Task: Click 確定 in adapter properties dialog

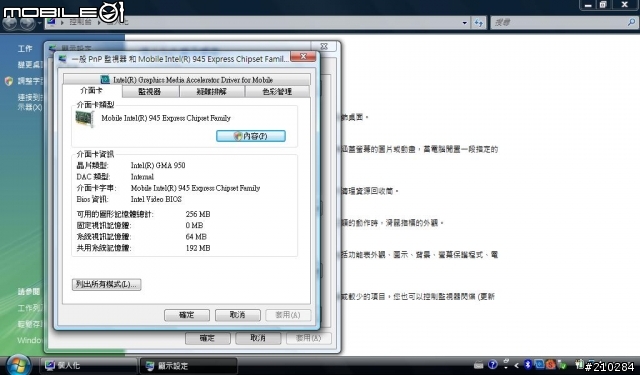Action: [187, 315]
